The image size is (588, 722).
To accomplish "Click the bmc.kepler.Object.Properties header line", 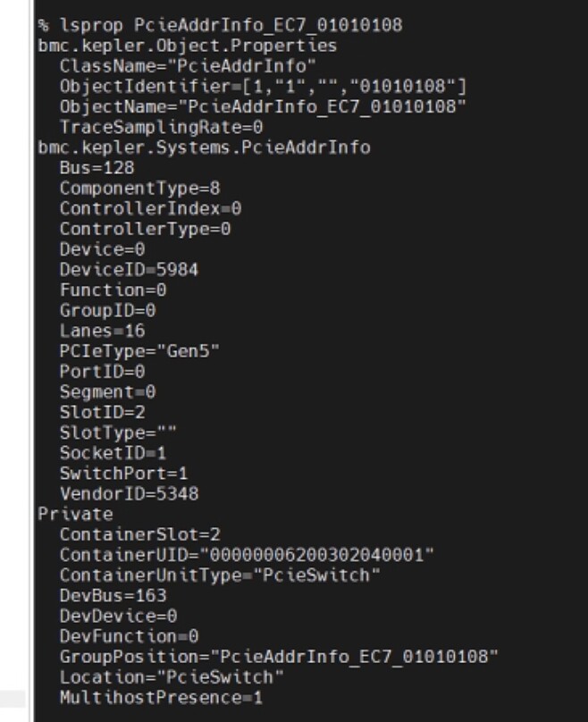I will (188, 46).
